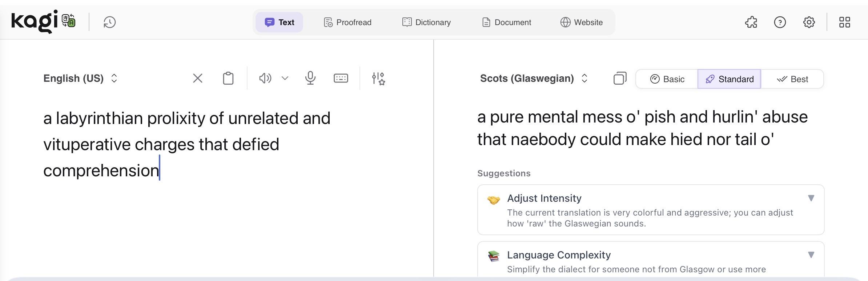The height and width of the screenshot is (281, 868).
Task: Click the Kagi logo
Action: pyautogui.click(x=35, y=22)
